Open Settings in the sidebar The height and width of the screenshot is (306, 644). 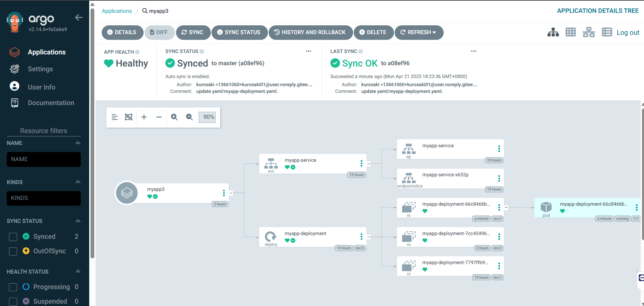pyautogui.click(x=40, y=69)
